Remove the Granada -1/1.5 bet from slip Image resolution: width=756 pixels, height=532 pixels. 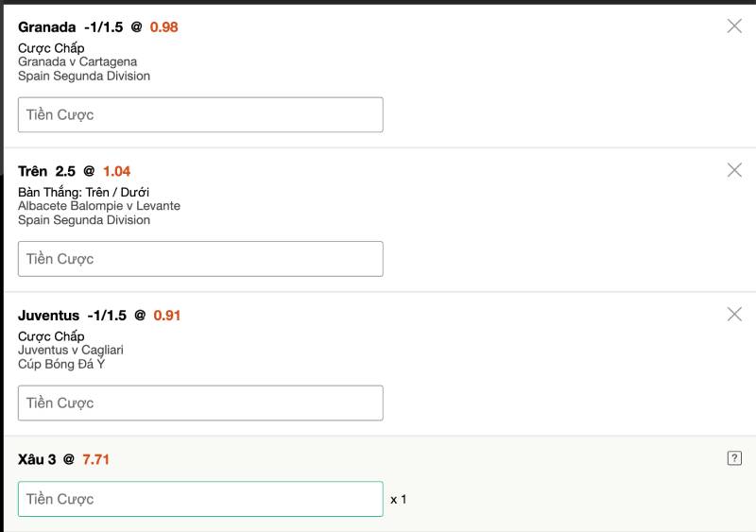click(734, 26)
